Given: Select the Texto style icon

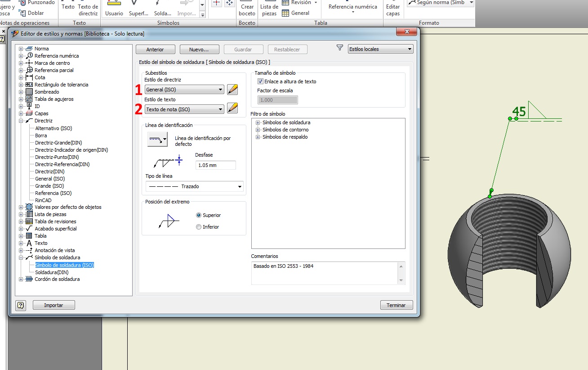Looking at the screenshot, I should [29, 243].
